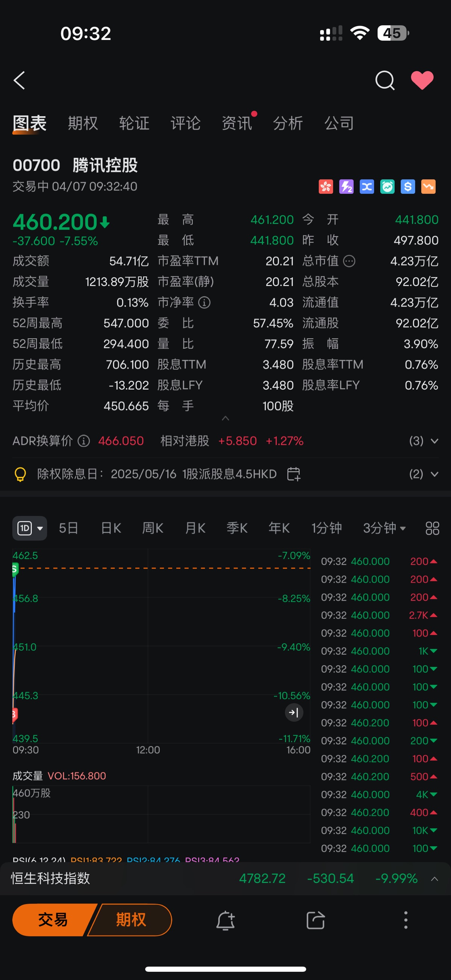Viewport: 451px width, 980px height.
Task: Open the three-dot more menu
Action: click(x=406, y=921)
